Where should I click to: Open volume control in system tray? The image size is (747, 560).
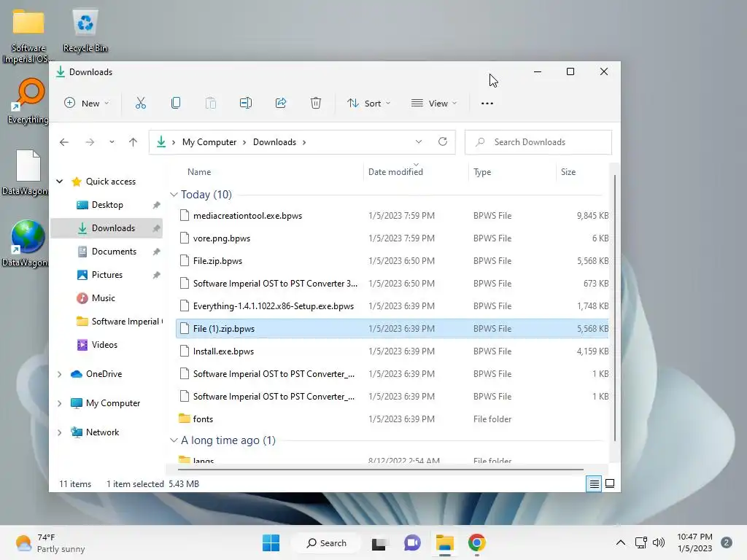pyautogui.click(x=659, y=542)
